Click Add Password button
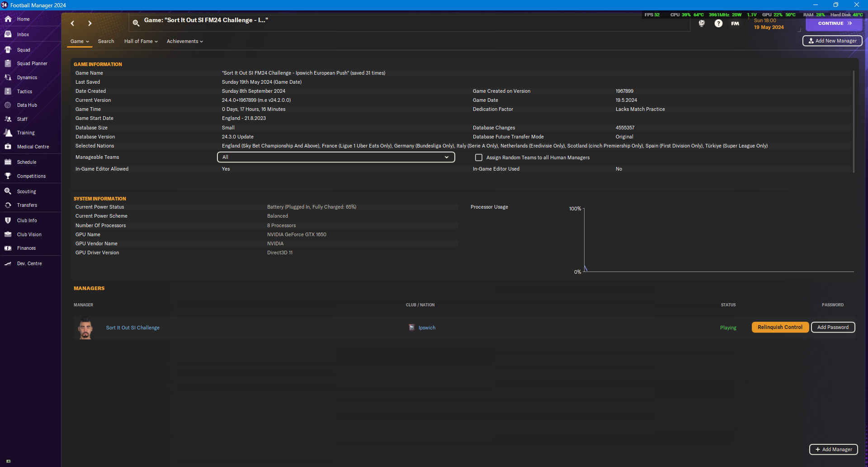The height and width of the screenshot is (467, 868). point(833,327)
